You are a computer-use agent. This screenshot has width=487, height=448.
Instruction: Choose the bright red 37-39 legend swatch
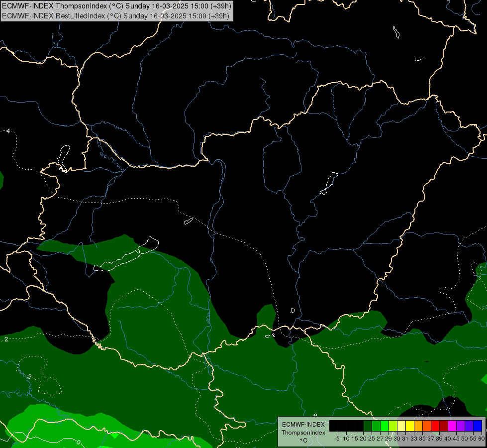click(x=435, y=426)
